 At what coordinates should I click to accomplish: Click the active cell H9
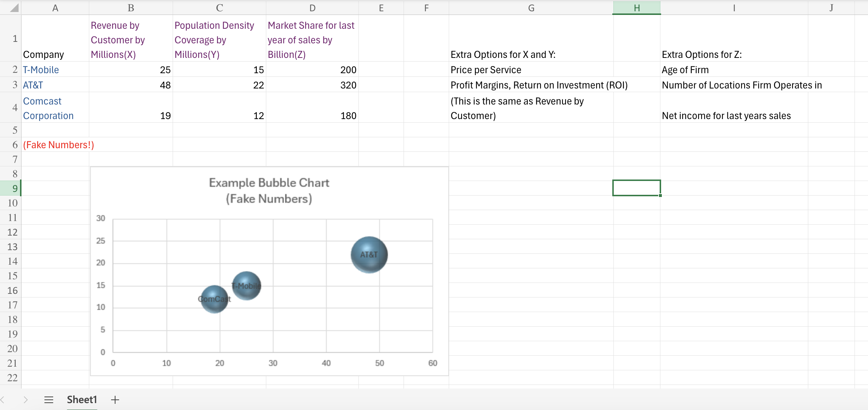point(636,188)
